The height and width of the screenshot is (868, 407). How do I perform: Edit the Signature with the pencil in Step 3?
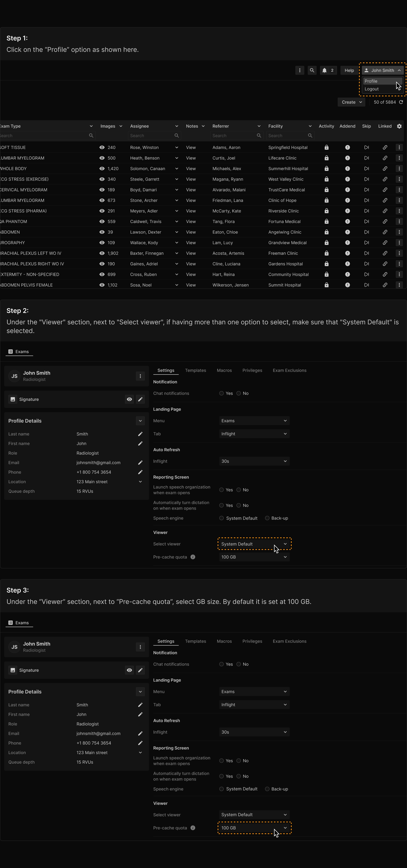(141, 670)
